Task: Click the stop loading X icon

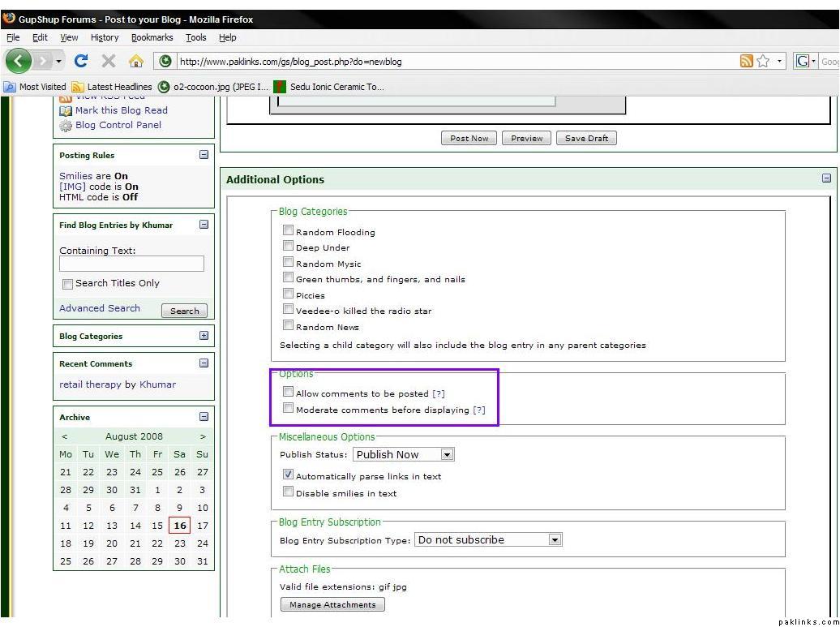Action: coord(109,61)
